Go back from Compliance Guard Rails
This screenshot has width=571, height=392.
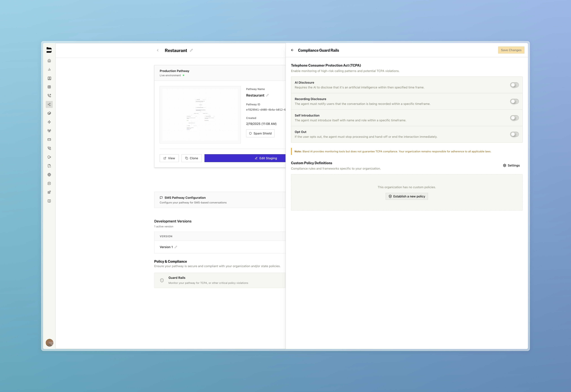point(292,50)
